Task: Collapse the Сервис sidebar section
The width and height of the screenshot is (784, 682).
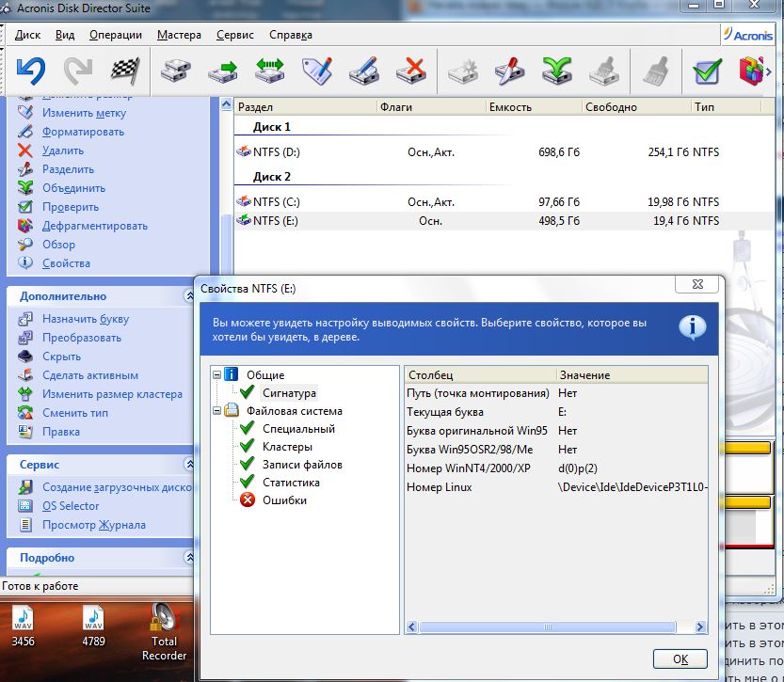Action: click(189, 465)
